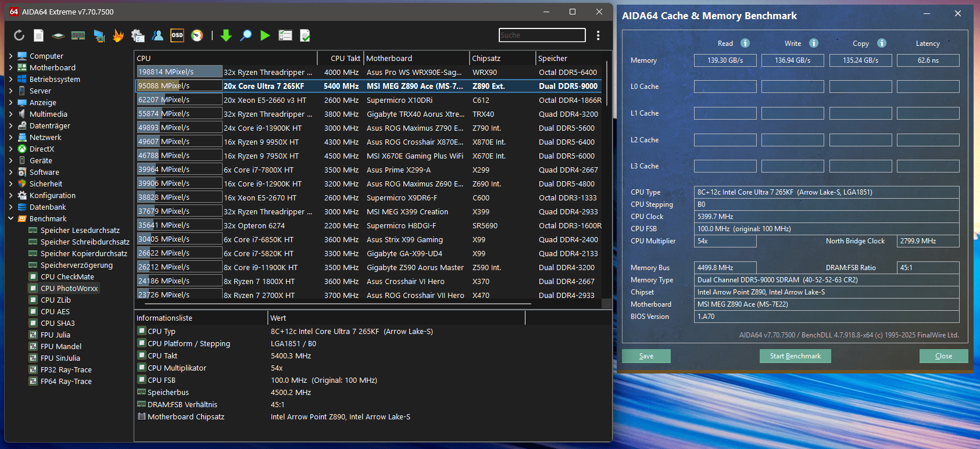
Task: Select Sicherheit in the tree
Action: (x=45, y=184)
